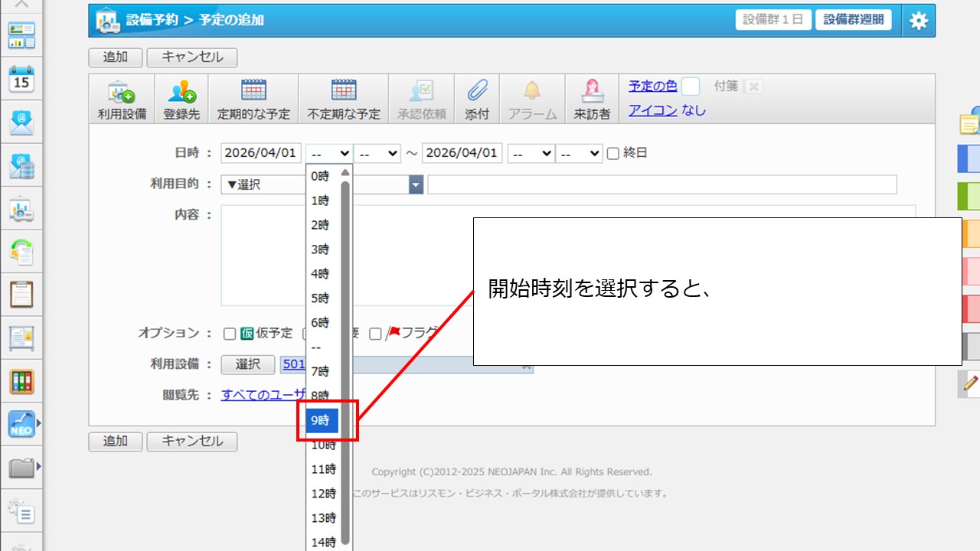Screen dimensions: 980x551
Task: Choose 9時 in the hour list
Action: pyautogui.click(x=321, y=420)
